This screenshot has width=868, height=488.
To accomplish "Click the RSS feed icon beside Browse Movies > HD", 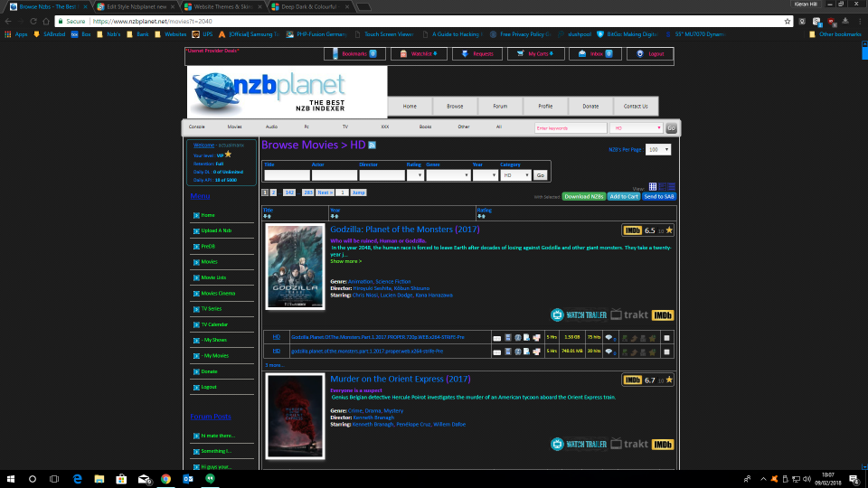I will point(372,145).
